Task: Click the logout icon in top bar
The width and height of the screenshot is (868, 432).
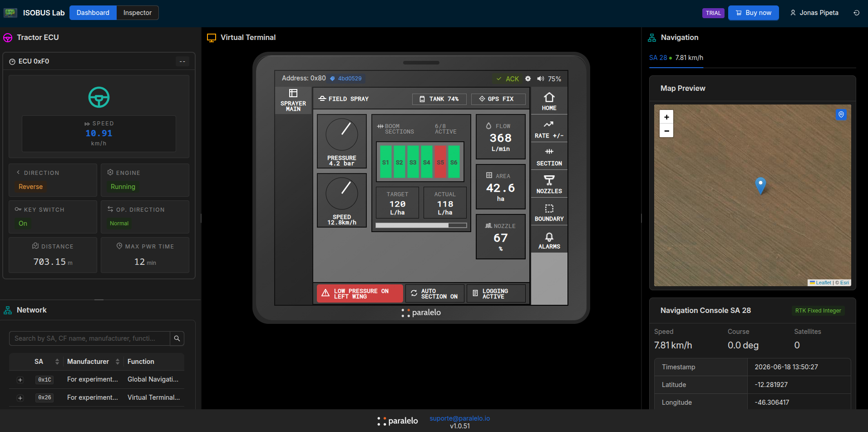Action: pos(856,13)
